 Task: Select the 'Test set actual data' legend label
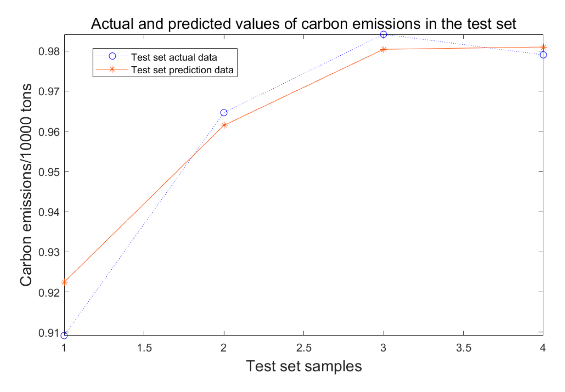[x=174, y=57]
